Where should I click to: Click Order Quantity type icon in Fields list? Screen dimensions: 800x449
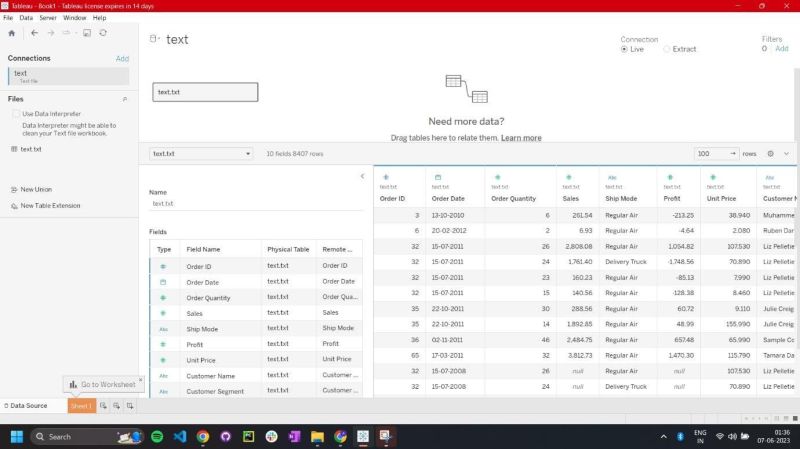pyautogui.click(x=163, y=297)
